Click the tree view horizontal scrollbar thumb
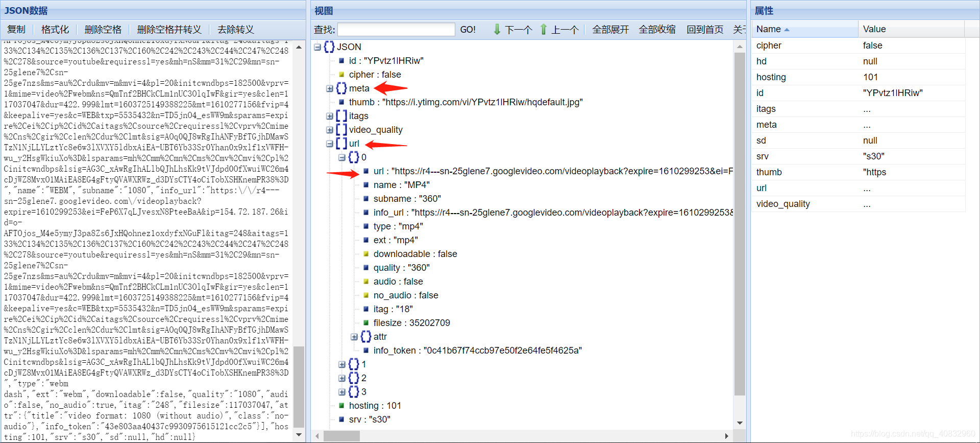980x443 pixels. pyautogui.click(x=341, y=436)
